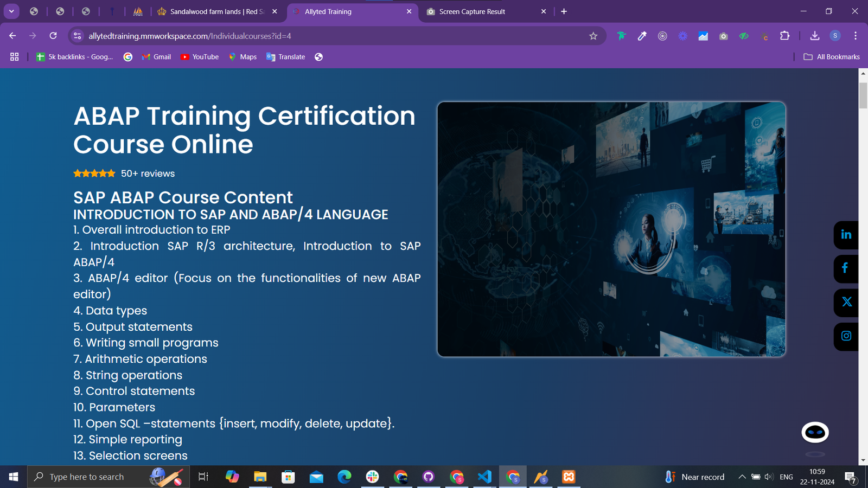868x488 pixels.
Task: Show hidden system tray icons chevron
Action: coord(742,477)
